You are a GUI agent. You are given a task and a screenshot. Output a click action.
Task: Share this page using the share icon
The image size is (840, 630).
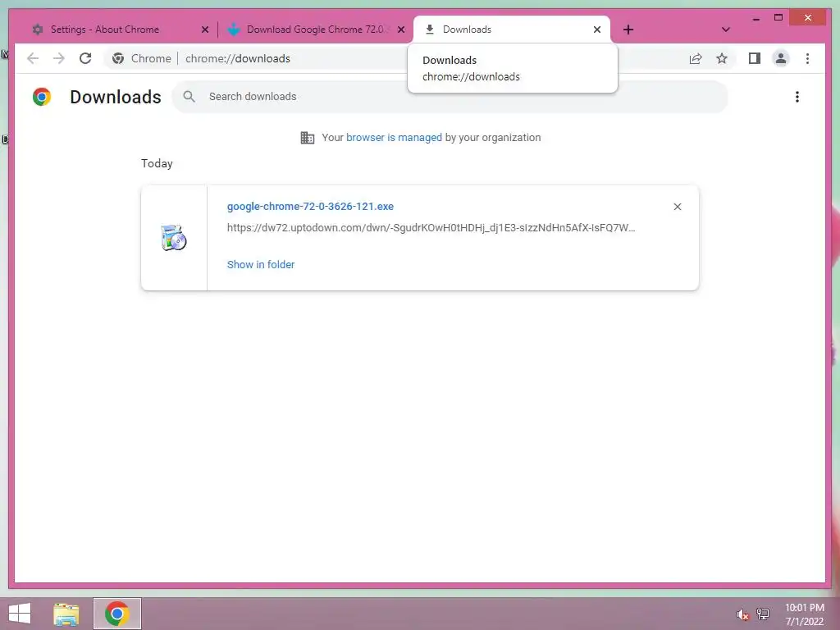(x=696, y=58)
